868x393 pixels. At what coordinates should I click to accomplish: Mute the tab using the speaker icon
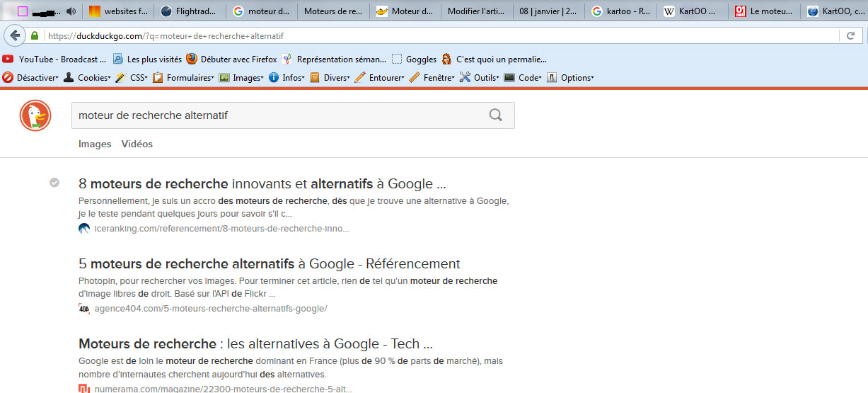click(71, 11)
